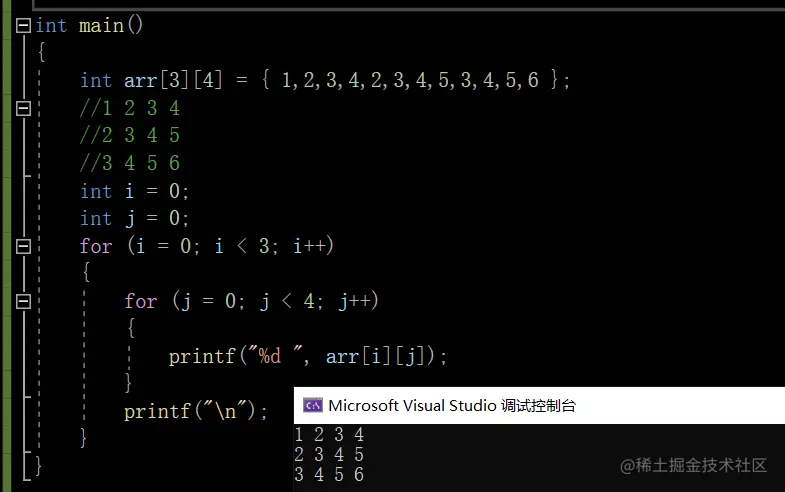Click the debug console window icon

point(313,405)
